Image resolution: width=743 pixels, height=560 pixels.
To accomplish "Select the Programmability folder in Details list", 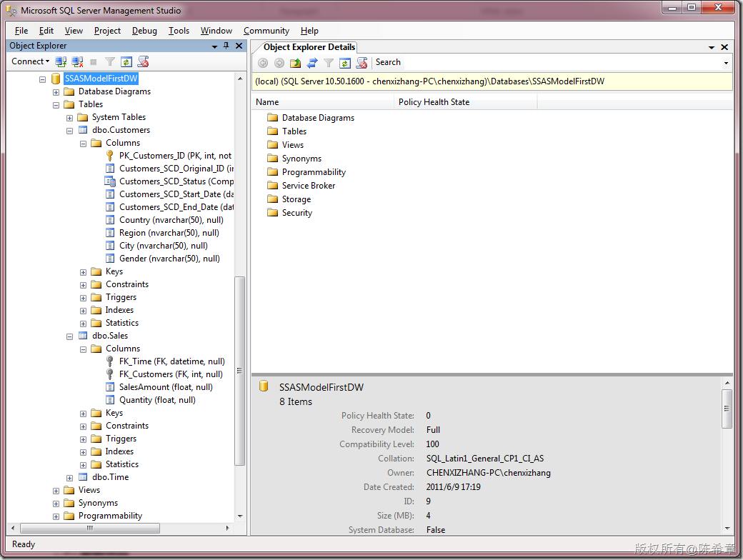I will tap(306, 172).
